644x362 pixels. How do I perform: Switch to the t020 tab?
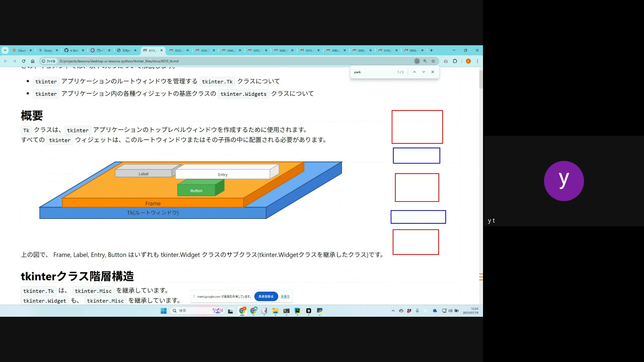coord(178,50)
